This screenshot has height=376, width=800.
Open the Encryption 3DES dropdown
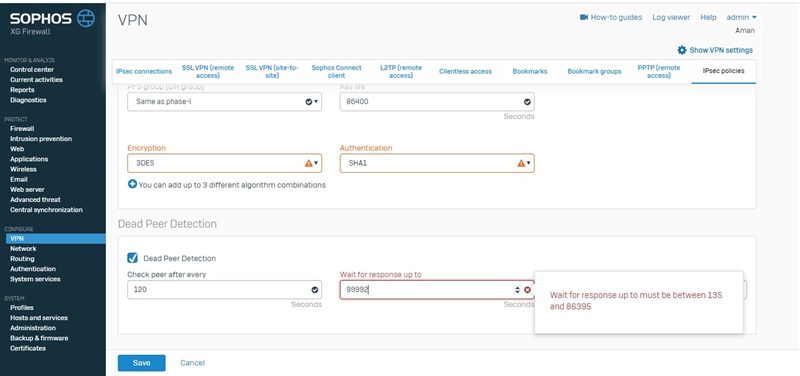point(224,163)
